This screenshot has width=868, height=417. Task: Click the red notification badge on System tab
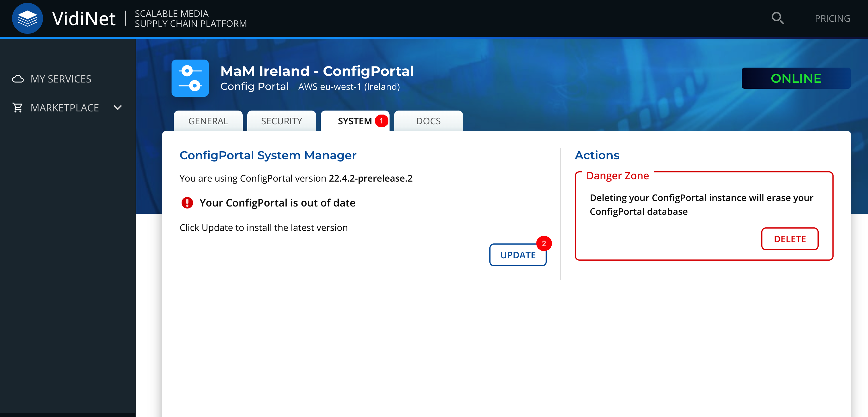point(381,121)
